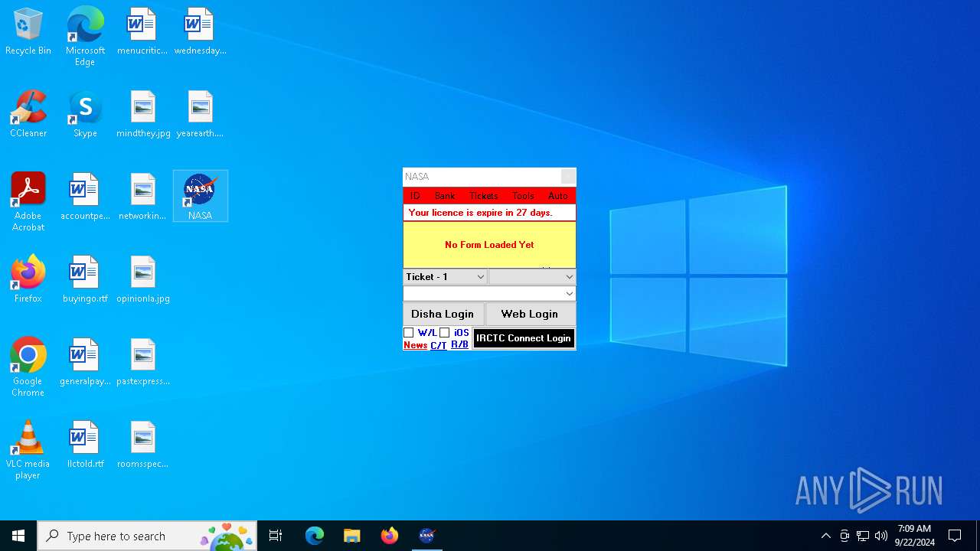Open the Auto menu
This screenshot has height=551, width=980.
(x=558, y=196)
